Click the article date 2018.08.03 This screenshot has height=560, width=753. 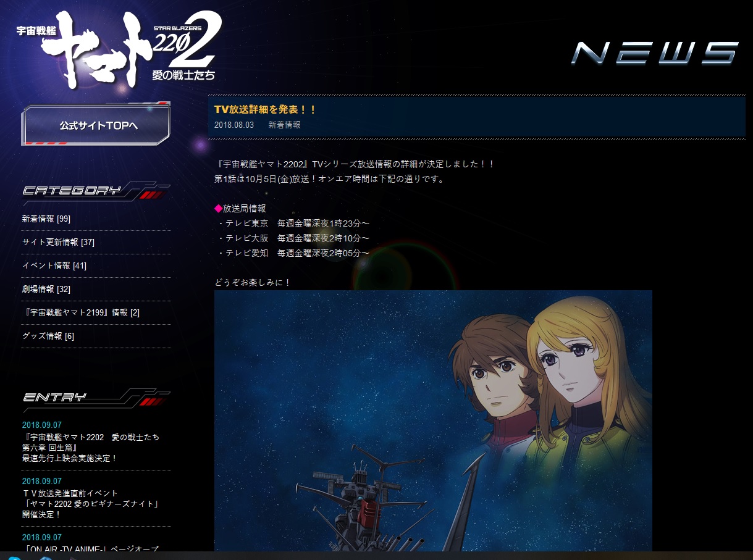[x=234, y=125]
